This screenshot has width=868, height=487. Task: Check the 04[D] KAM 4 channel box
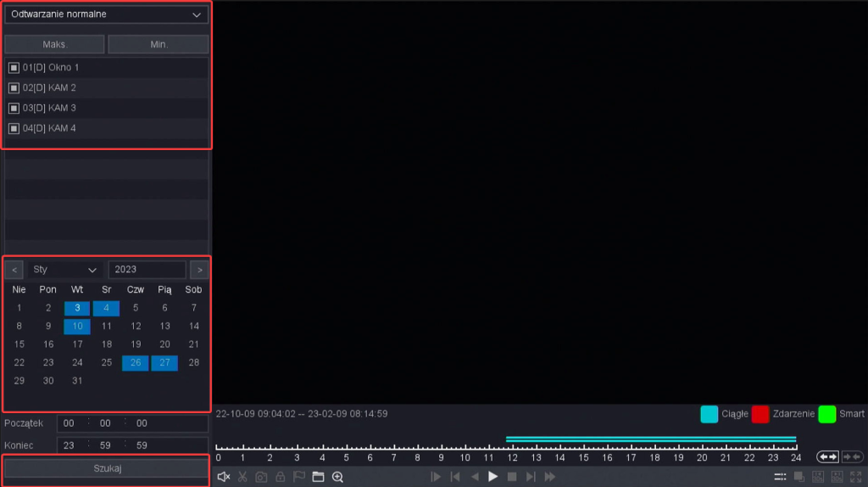click(x=14, y=129)
